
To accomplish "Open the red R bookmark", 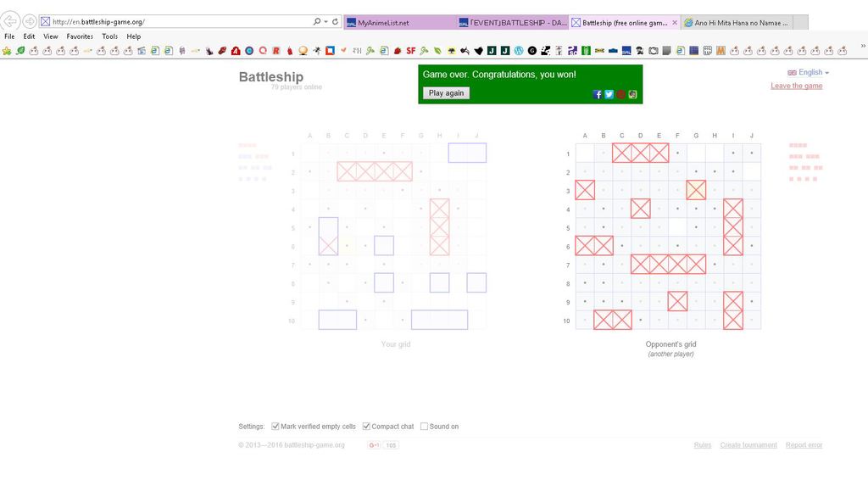I will (276, 51).
